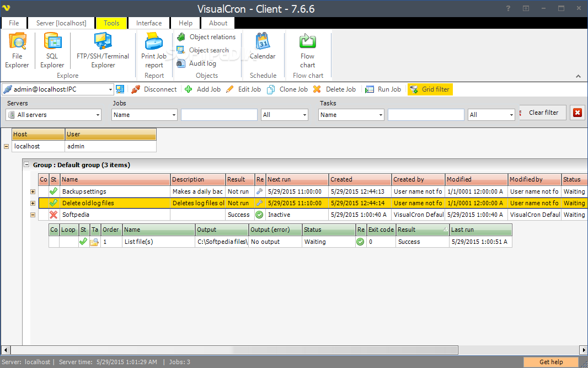Open Object relations
The image size is (588, 368).
pyautogui.click(x=207, y=37)
